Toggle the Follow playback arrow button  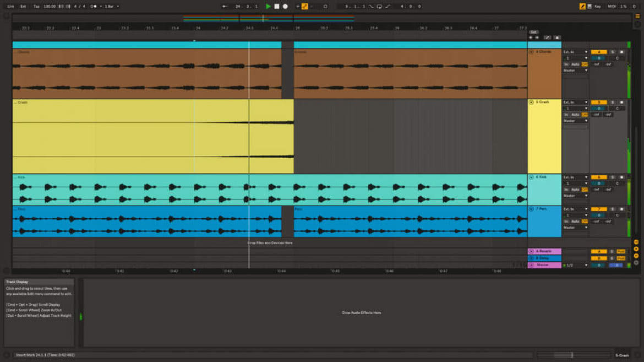pos(225,6)
